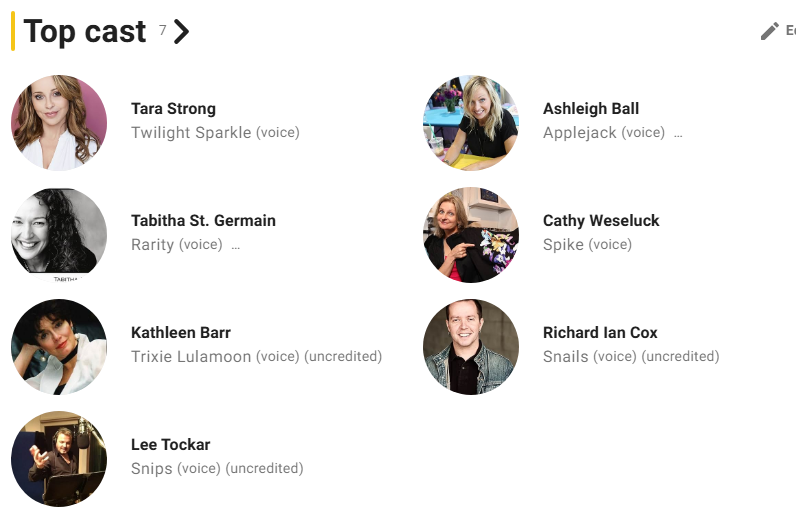This screenshot has width=796, height=510.
Task: Open the Trixie Lulamoon character link
Action: pos(191,357)
